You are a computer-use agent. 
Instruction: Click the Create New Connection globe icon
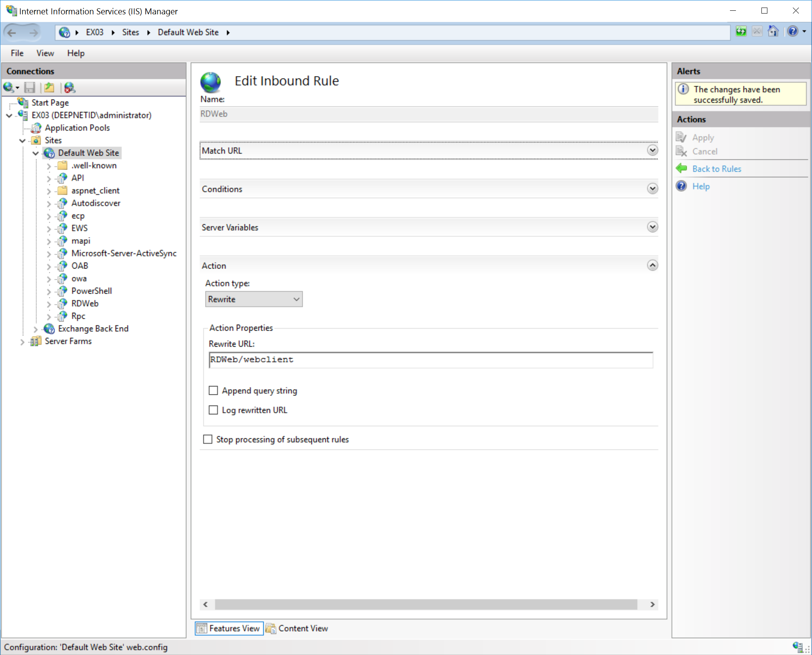[x=9, y=87]
